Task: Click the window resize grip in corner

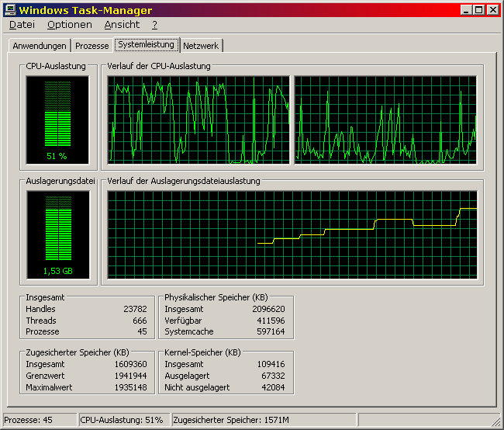Action: (495, 421)
